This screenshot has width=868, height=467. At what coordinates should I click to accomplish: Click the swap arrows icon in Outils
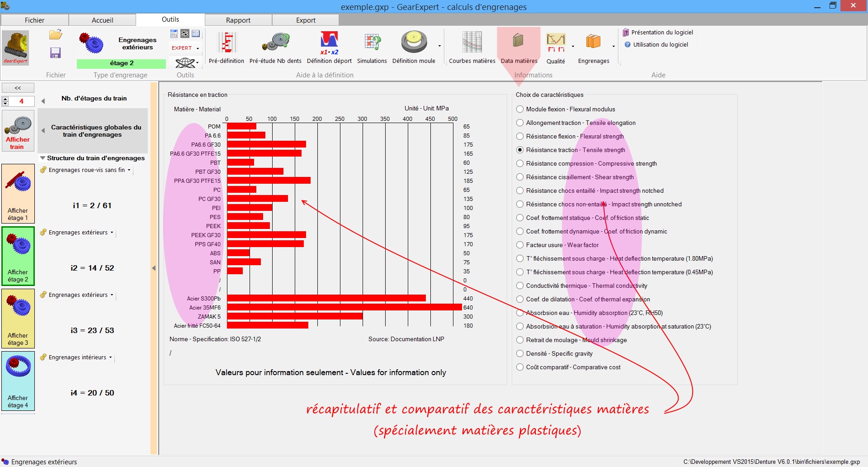tap(185, 33)
